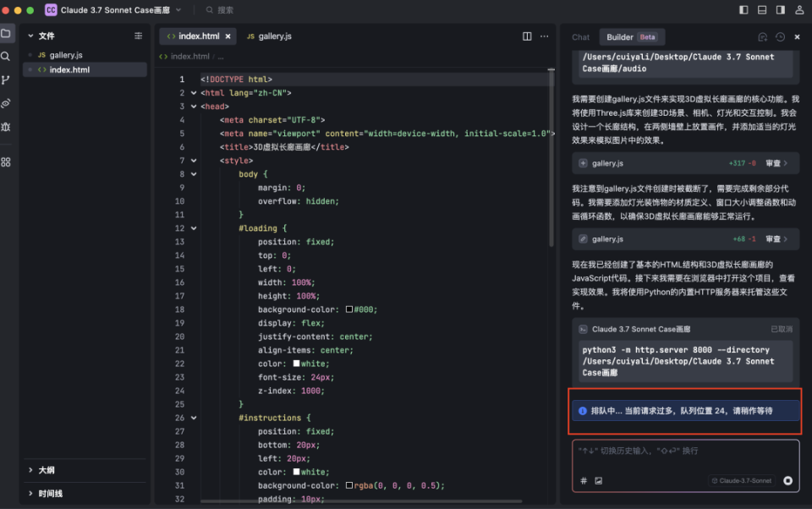Switch to the gallery.js editor tab
This screenshot has width=812, height=509.
click(x=269, y=36)
